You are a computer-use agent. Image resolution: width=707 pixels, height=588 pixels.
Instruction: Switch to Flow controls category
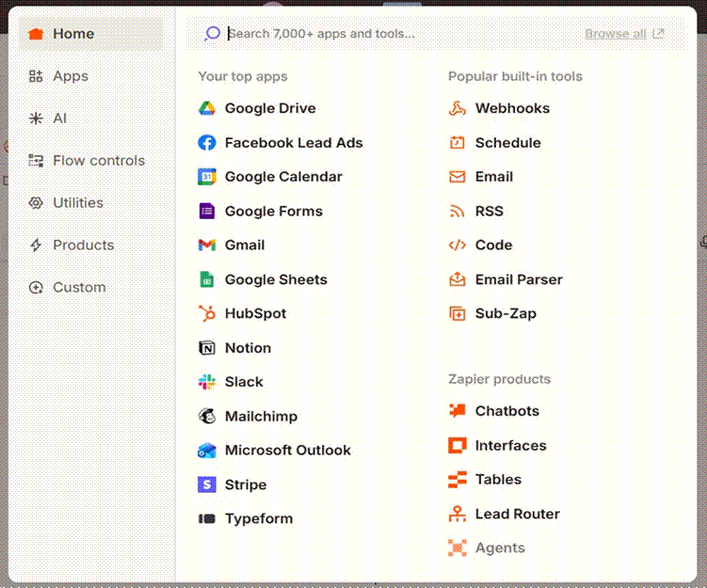(90, 160)
